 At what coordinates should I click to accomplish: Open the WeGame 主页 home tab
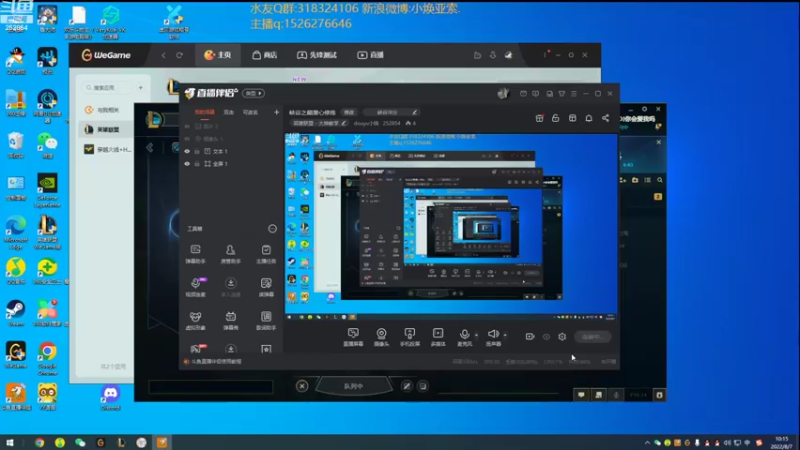click(x=217, y=55)
